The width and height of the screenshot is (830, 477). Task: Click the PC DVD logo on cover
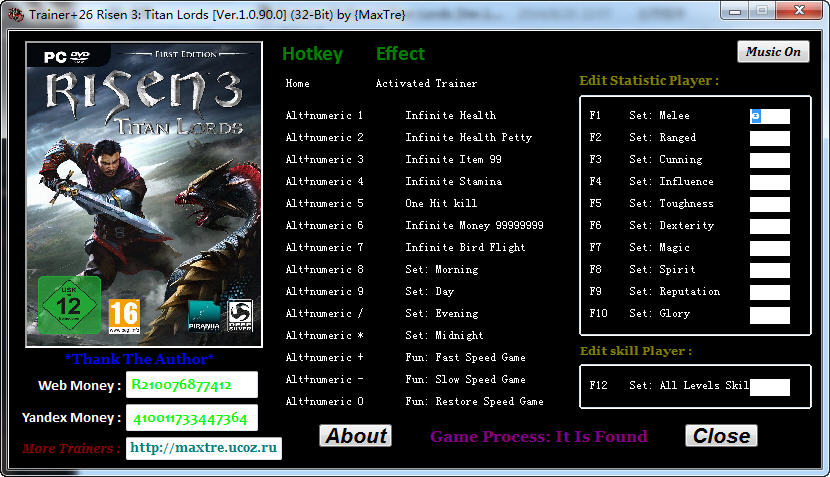[x=67, y=57]
